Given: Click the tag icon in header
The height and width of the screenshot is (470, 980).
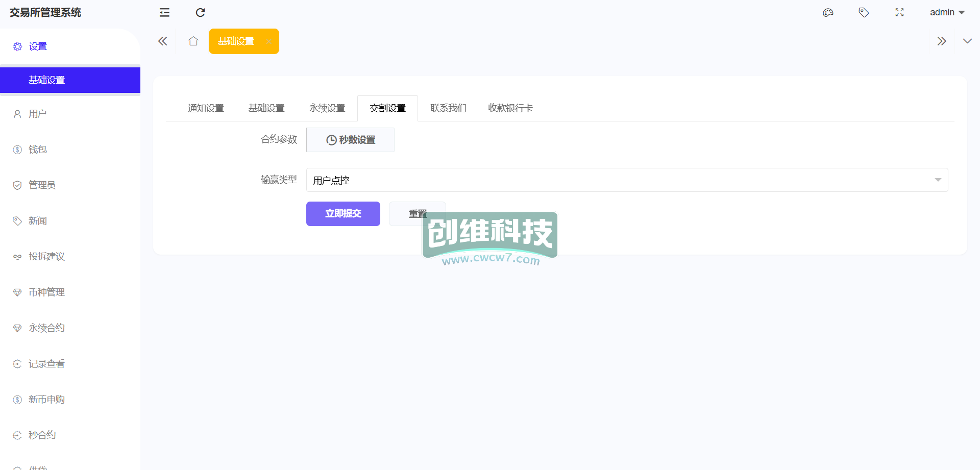Looking at the screenshot, I should 864,13.
